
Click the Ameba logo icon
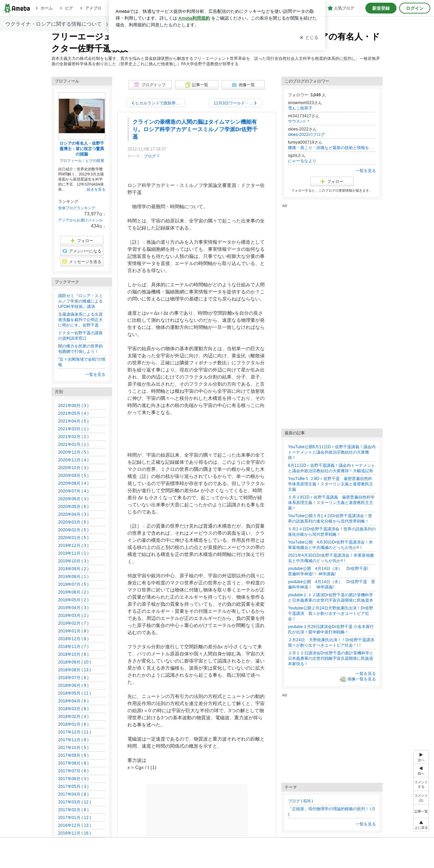pos(17,8)
